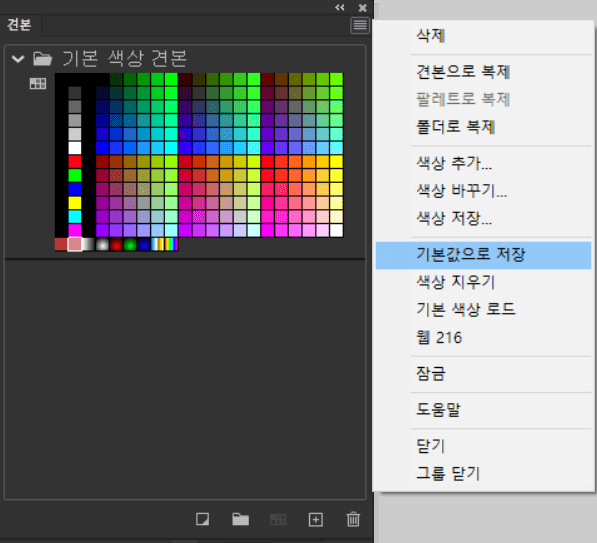
Task: Click the highlighted 기본값으로 저장 item
Action: 483,255
